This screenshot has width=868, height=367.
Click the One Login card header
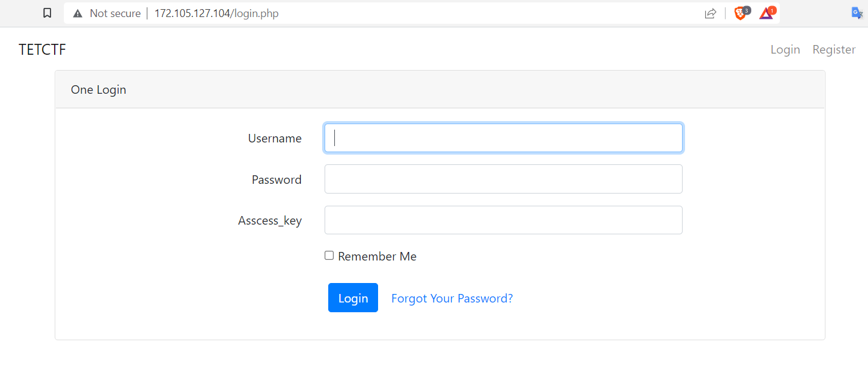pyautogui.click(x=440, y=89)
